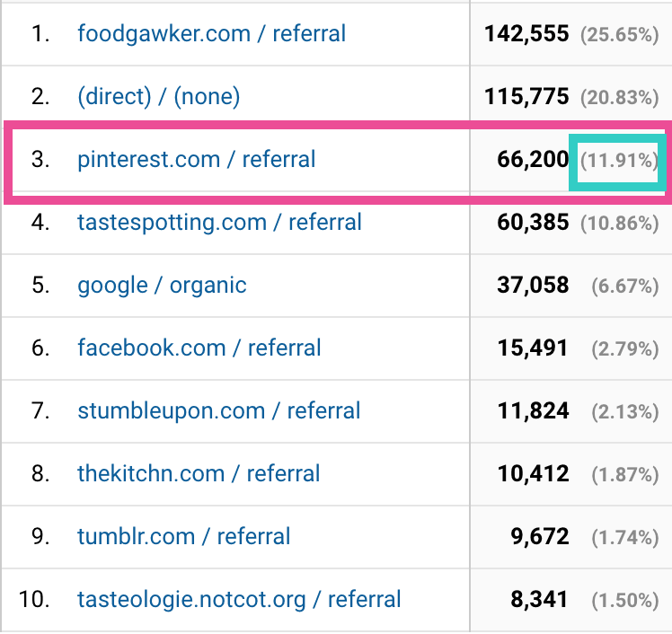
Task: Select the 37,058 sessions value for google organic
Action: click(533, 286)
